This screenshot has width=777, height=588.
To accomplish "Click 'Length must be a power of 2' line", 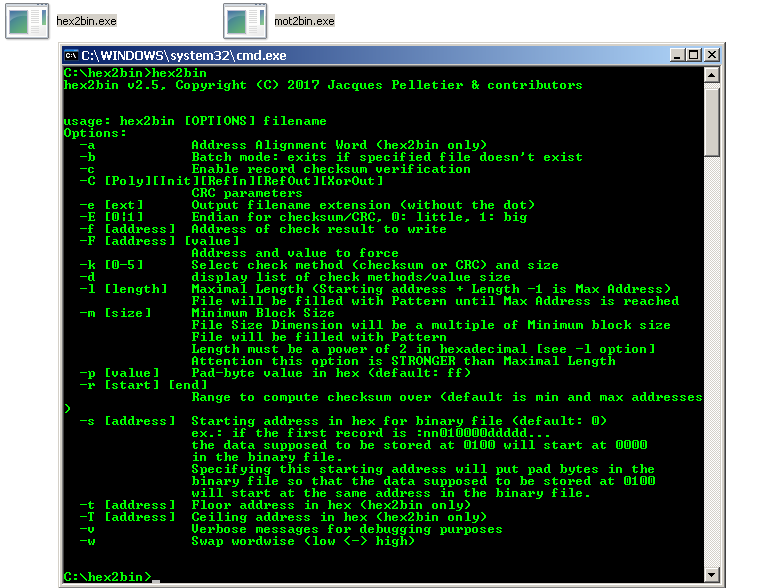I will [x=423, y=349].
